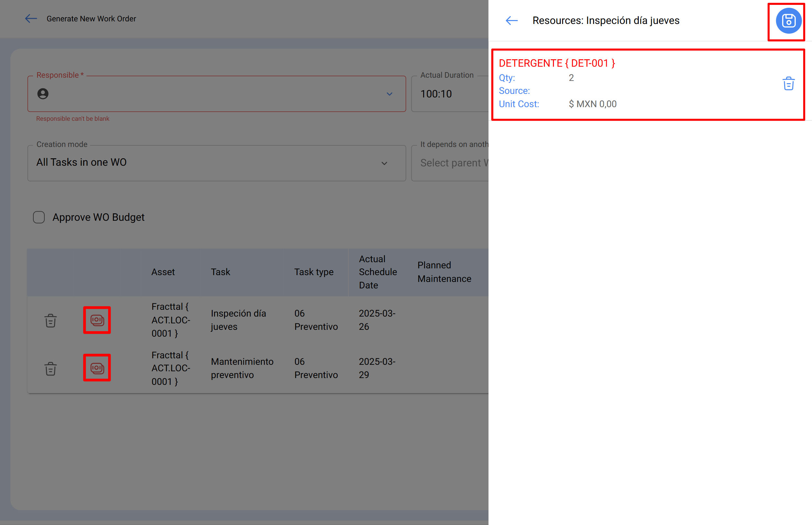Delete the Mantenimiento preventivo task row
Screen dimensions: 812x525
[x=51, y=369]
